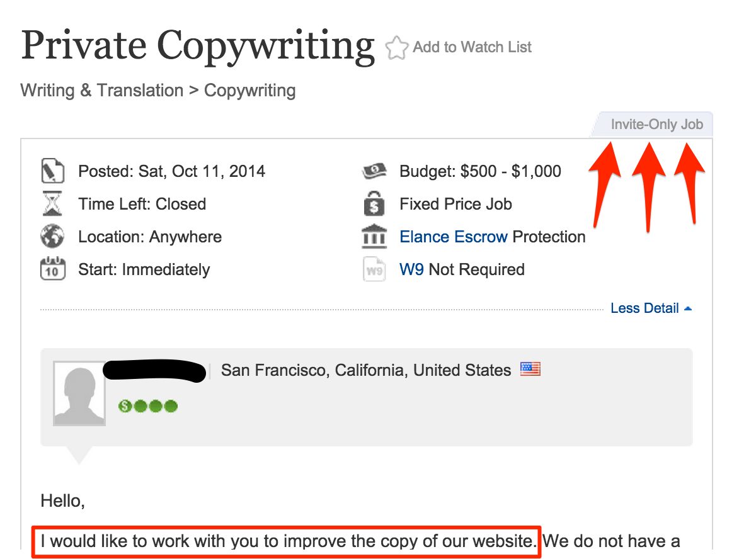756x559 pixels.
Task: Open the Elance Escrow link
Action: [454, 237]
